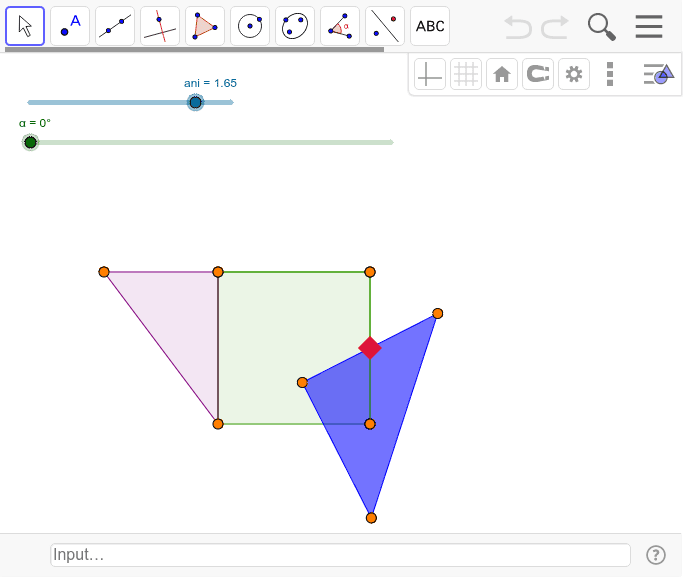Toggle the grid display
Screen dimensions: 683x578
click(466, 74)
